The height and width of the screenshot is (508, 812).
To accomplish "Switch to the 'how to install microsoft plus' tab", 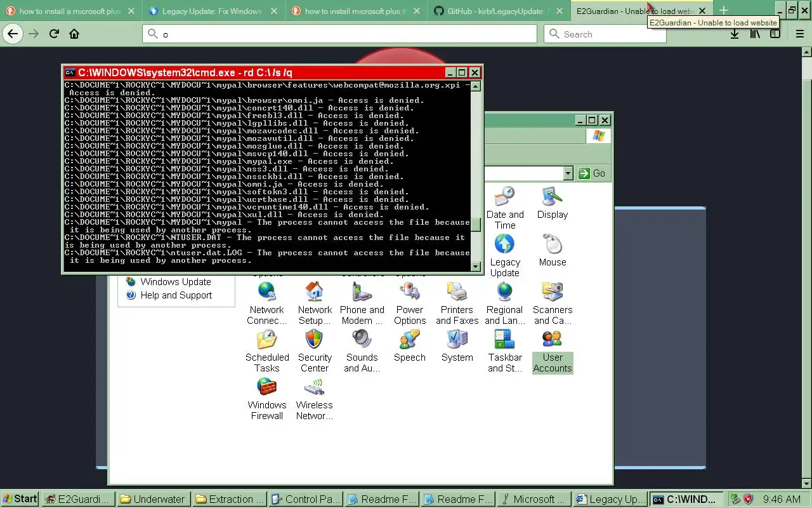I will pos(357,11).
